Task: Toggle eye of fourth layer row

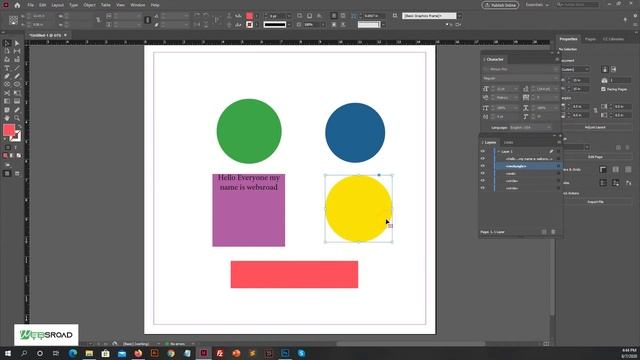Action: click(482, 173)
